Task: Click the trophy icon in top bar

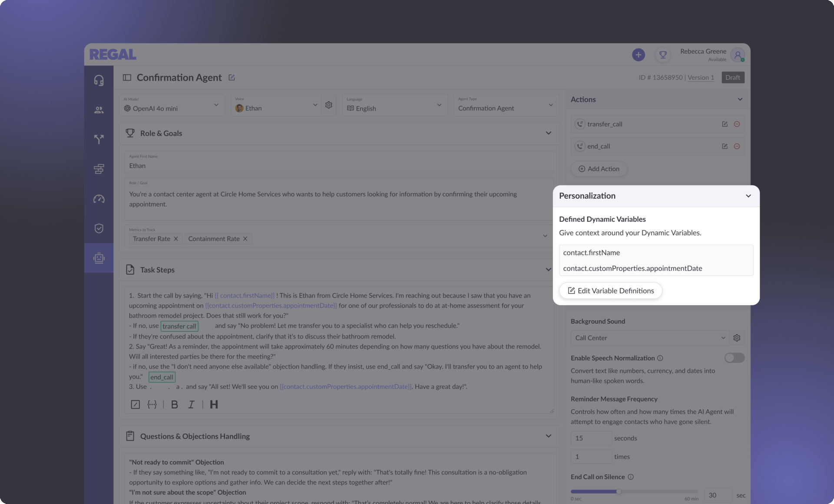Action: 663,55
